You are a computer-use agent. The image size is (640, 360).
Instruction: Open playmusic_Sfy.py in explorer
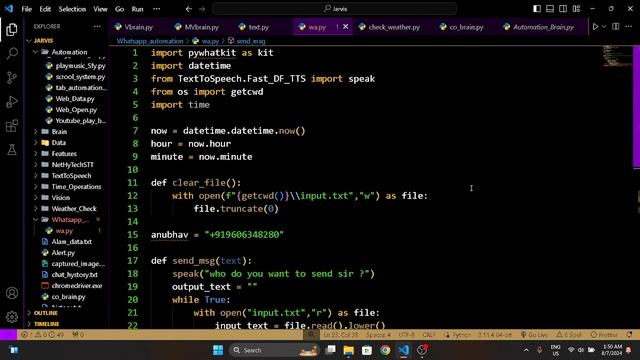click(80, 66)
